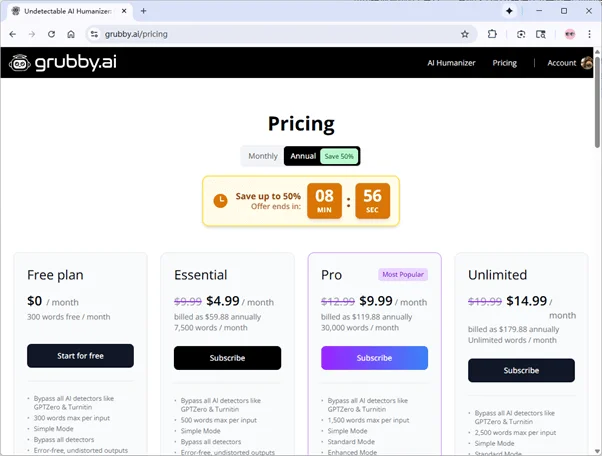Viewport: 602px width, 456px height.
Task: Go back to the previous page
Action: [12, 34]
